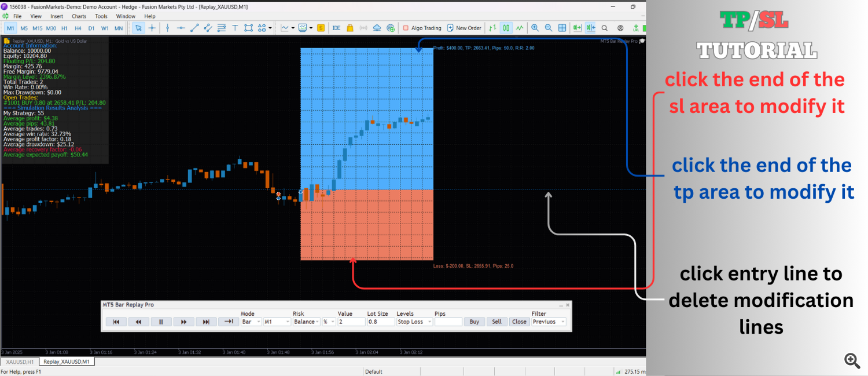Viewport: 868px width, 376px height.
Task: Toggle chart auto scroll to end
Action: coord(577,28)
